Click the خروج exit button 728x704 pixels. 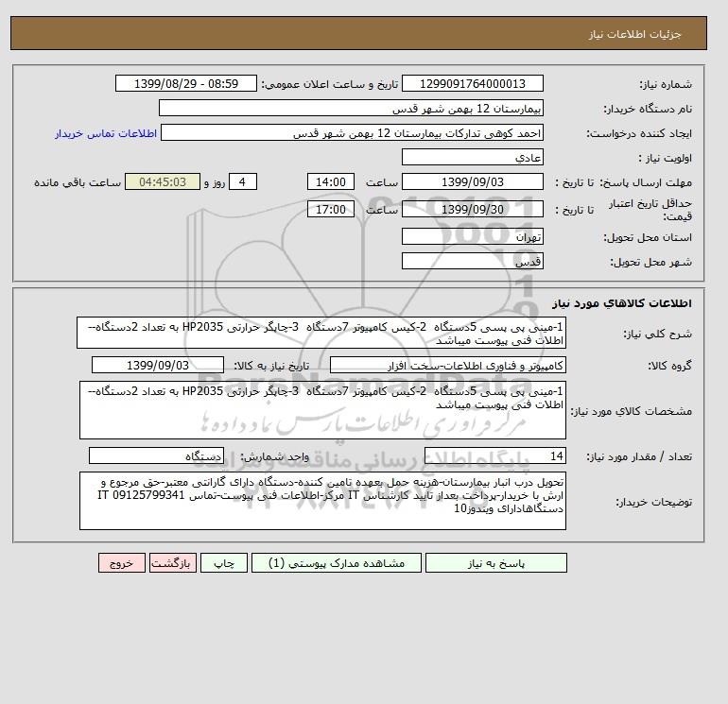click(122, 563)
